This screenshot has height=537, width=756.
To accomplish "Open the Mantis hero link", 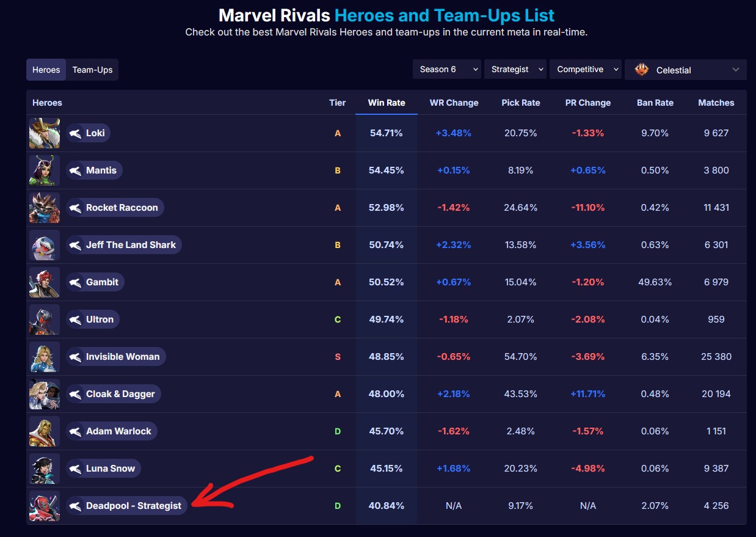I will pyautogui.click(x=94, y=170).
